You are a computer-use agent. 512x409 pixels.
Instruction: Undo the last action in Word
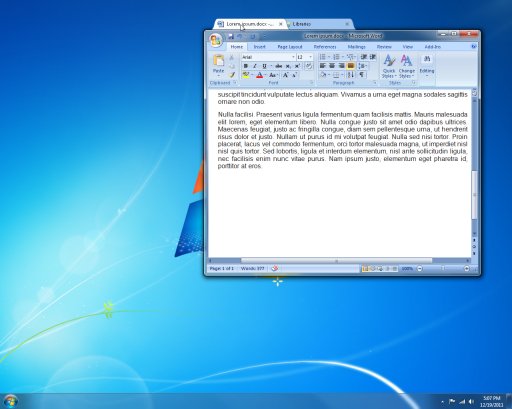240,36
